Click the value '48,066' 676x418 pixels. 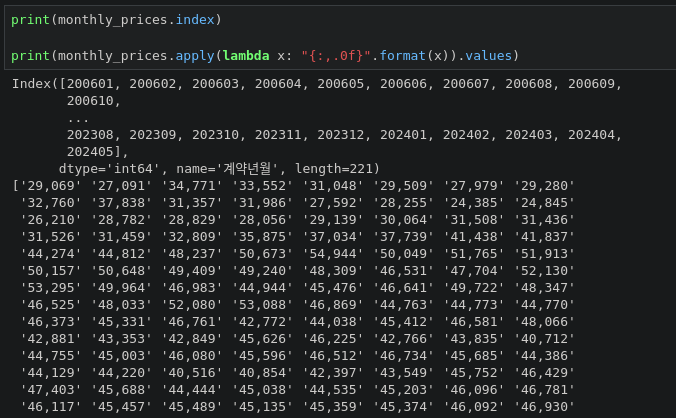(x=544, y=322)
